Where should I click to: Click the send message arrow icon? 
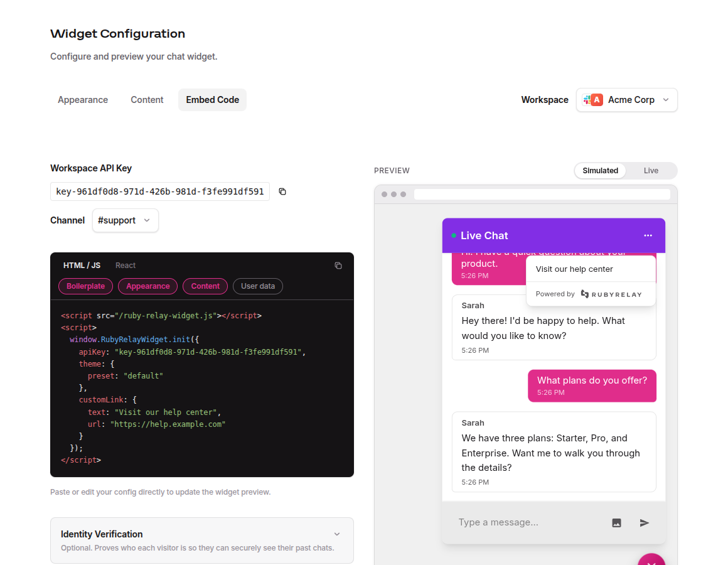pos(644,523)
